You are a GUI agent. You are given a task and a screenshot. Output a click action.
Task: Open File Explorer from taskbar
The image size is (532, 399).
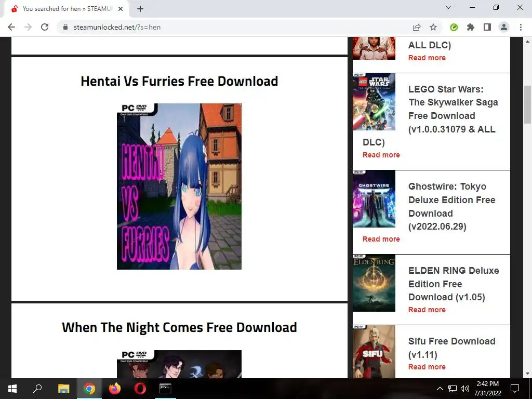click(63, 389)
